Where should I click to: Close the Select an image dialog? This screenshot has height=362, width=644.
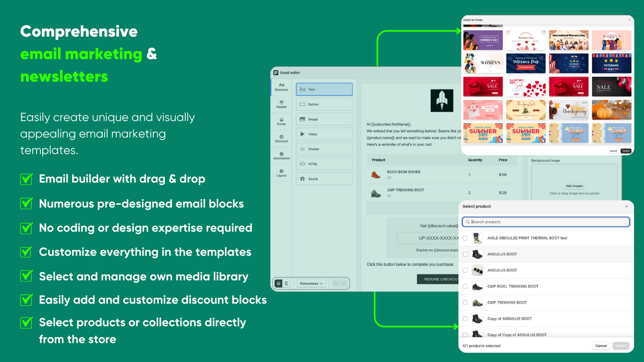629,20
